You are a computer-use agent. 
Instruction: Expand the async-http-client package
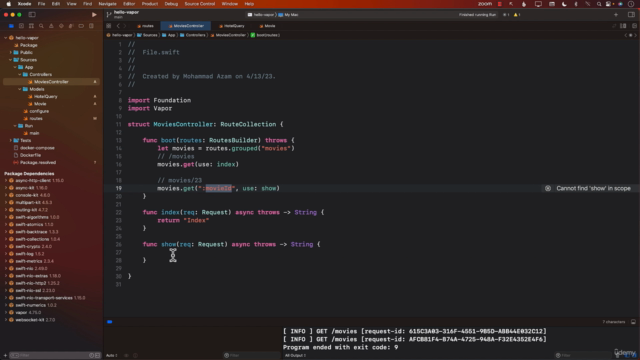(x=6, y=180)
